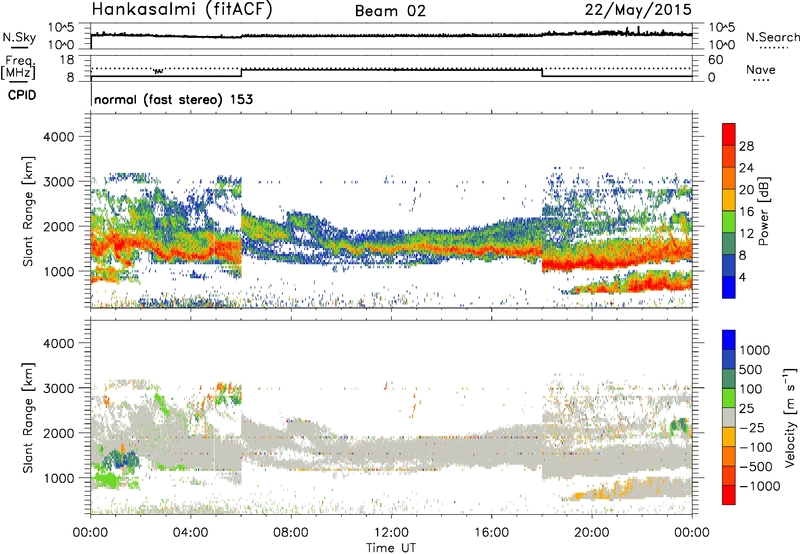Click the '-1000' velocity colorbar tick
Screen dimensions: 800x554
(759, 486)
